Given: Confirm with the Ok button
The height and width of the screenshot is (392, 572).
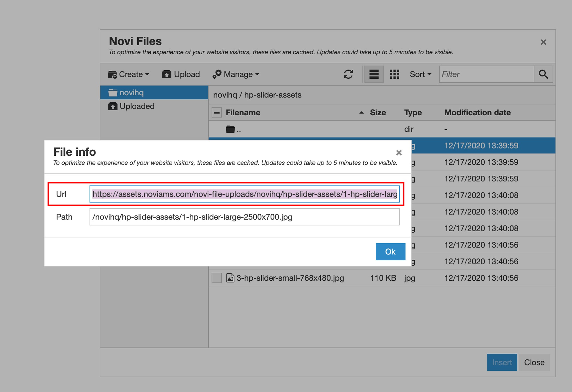Looking at the screenshot, I should click(x=390, y=252).
